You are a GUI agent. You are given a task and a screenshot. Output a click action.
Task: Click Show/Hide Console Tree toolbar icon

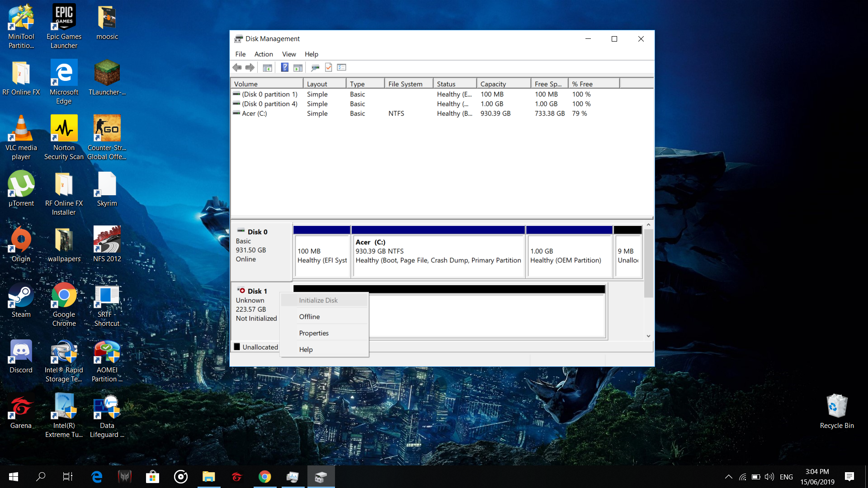click(267, 68)
